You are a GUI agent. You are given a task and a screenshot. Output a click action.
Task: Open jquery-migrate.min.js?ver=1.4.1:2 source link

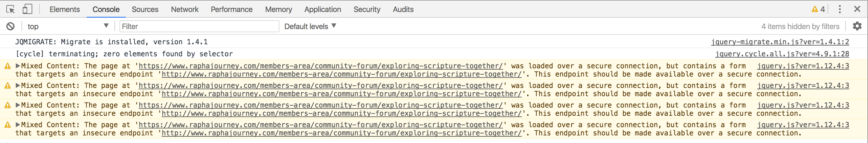(x=780, y=42)
